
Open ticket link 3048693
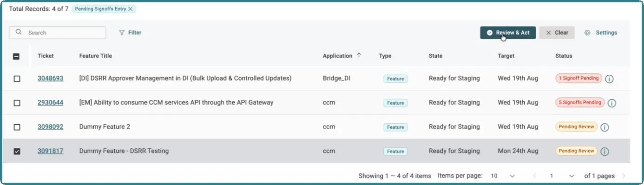point(50,78)
